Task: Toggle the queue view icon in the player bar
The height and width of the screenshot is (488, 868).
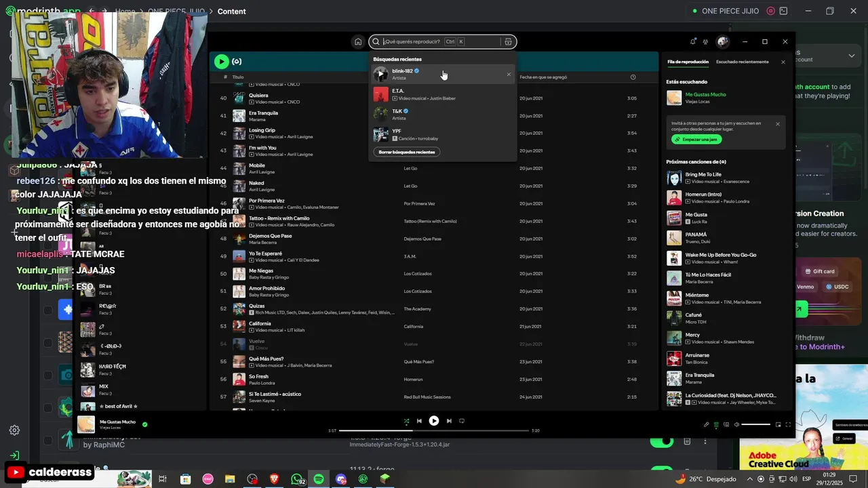Action: click(716, 425)
